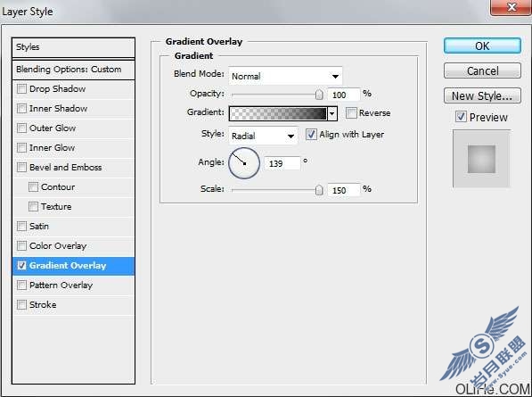This screenshot has height=397, width=532.
Task: Click the angle dial control
Action: click(x=244, y=163)
